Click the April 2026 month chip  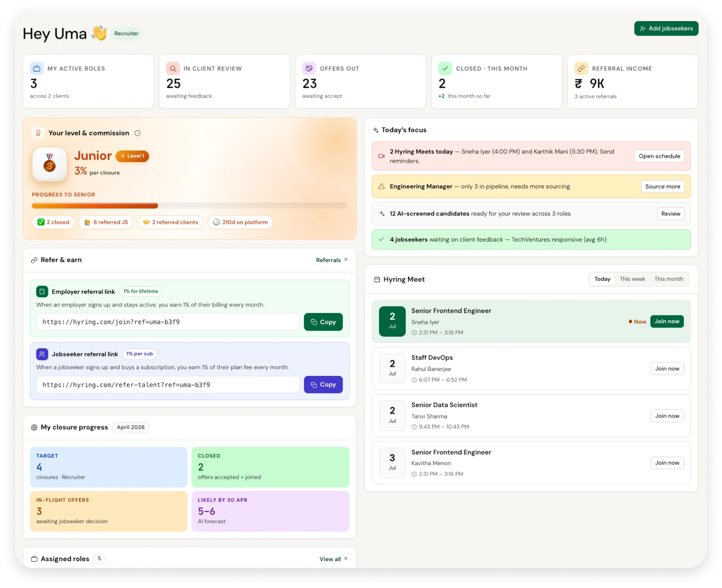[x=130, y=428]
